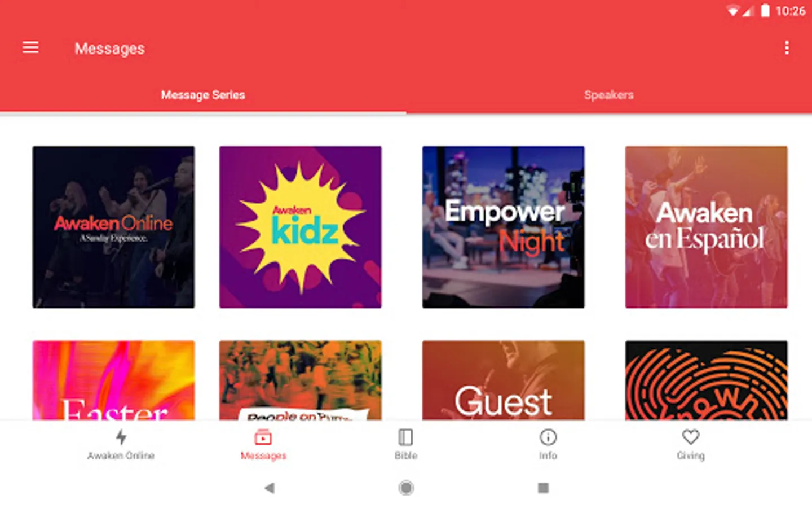Screen dimensions: 812x508
Task: Open the Easter series tile
Action: click(x=113, y=380)
